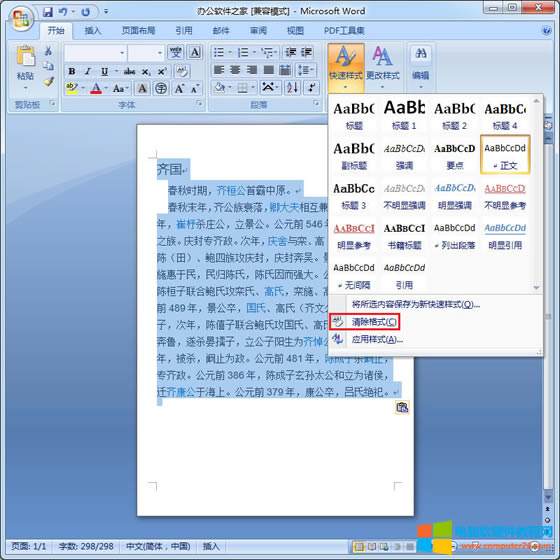Switch to Web Layout view in status bar
Viewport: 560px width, 560px height.
pyautogui.click(x=384, y=546)
